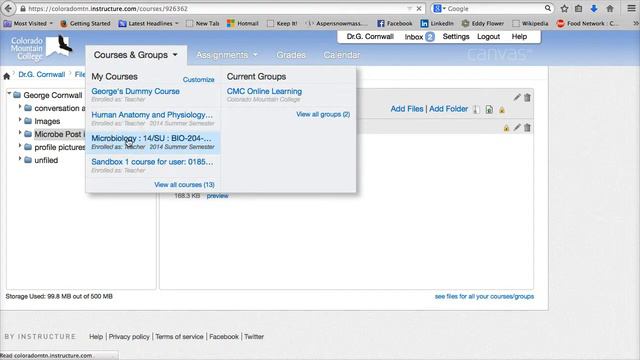Expand the profile pictures folder
The image size is (640, 360).
[20, 146]
